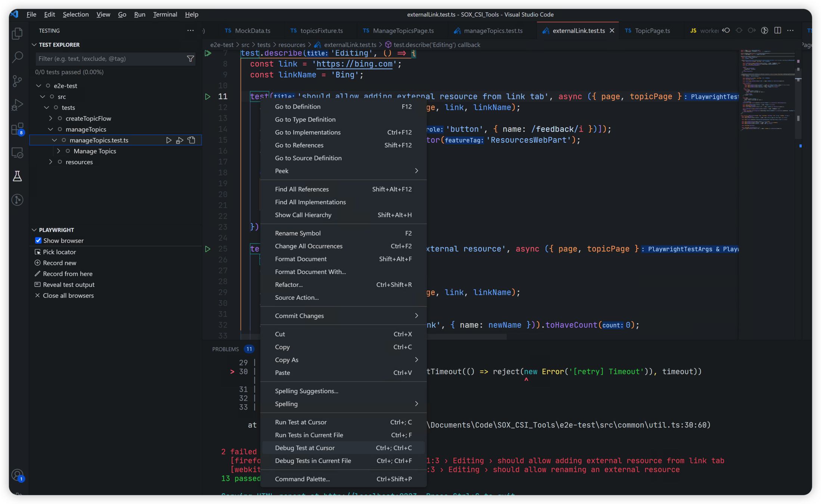Select Debug Test at Cursor menu entry
The image size is (821, 504).
tap(304, 448)
